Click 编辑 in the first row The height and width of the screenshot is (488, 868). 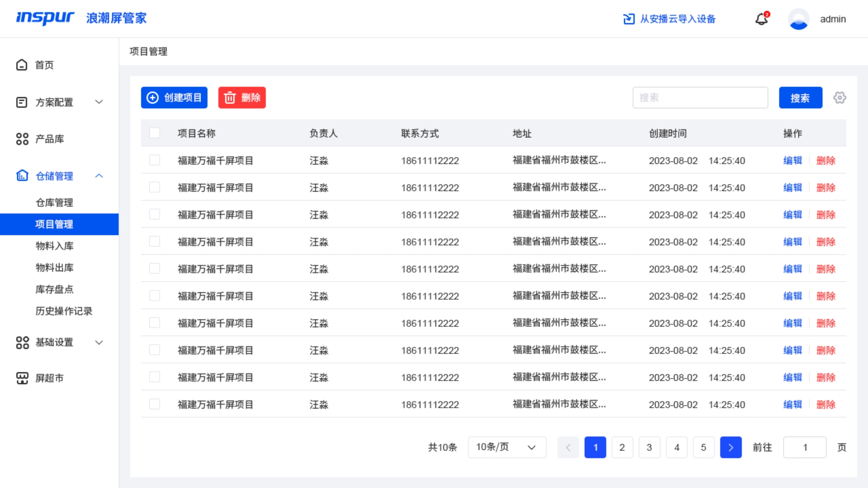pyautogui.click(x=793, y=160)
